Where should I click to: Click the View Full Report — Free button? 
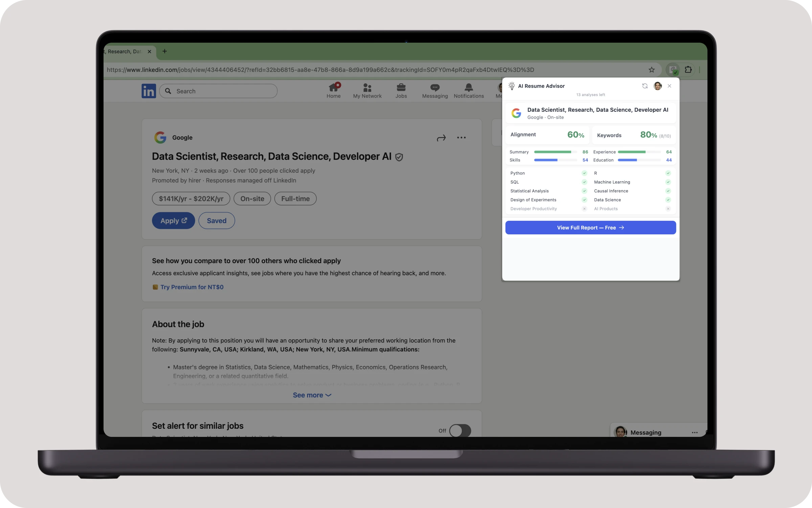click(x=590, y=227)
